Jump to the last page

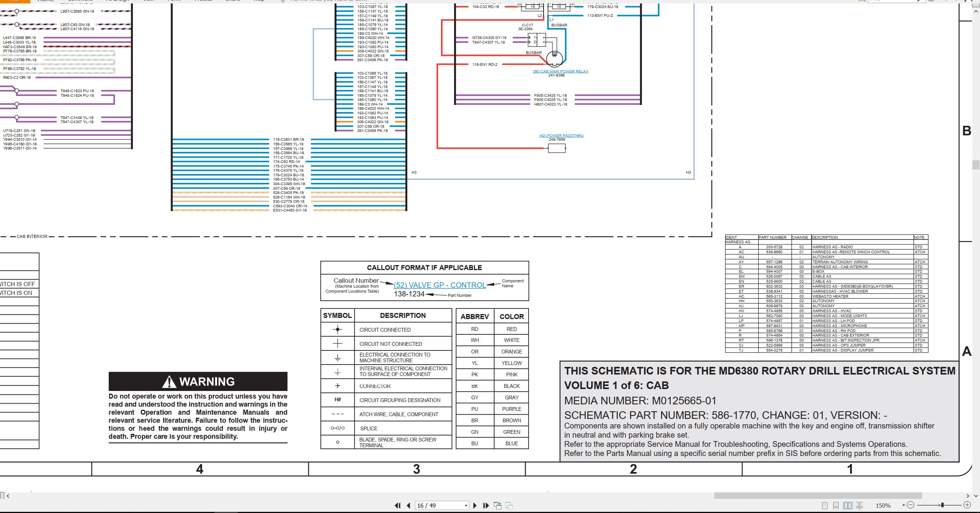click(x=486, y=505)
